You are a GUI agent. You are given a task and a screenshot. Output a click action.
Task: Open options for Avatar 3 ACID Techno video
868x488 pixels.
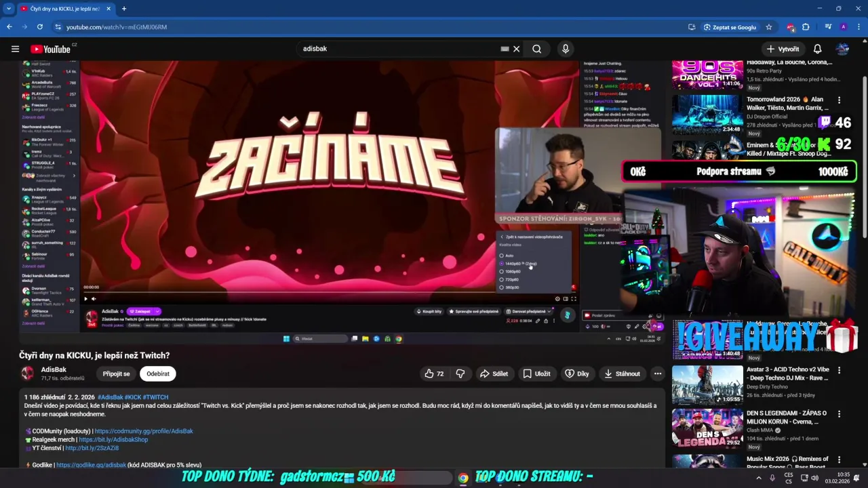[839, 371]
